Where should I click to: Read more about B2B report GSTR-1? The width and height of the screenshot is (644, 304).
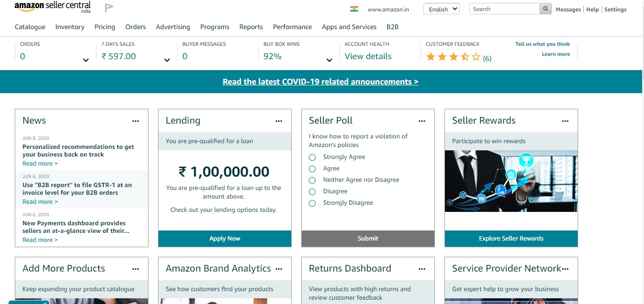point(40,202)
